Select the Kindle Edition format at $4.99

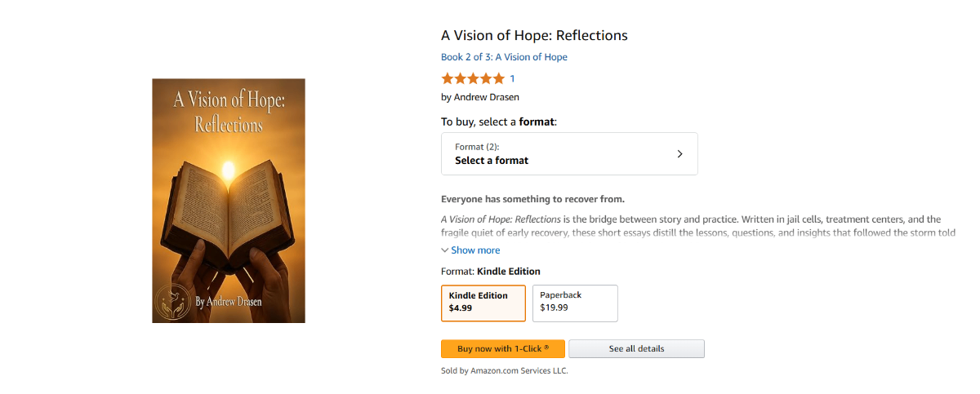point(483,303)
